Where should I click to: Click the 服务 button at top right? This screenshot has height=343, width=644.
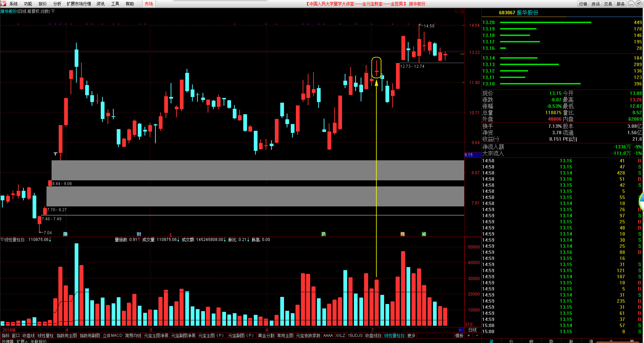point(621,4)
